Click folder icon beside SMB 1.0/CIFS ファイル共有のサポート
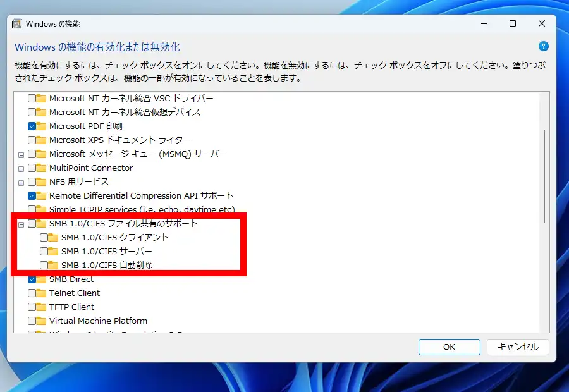Image resolution: width=569 pixels, height=392 pixels. pyautogui.click(x=41, y=224)
